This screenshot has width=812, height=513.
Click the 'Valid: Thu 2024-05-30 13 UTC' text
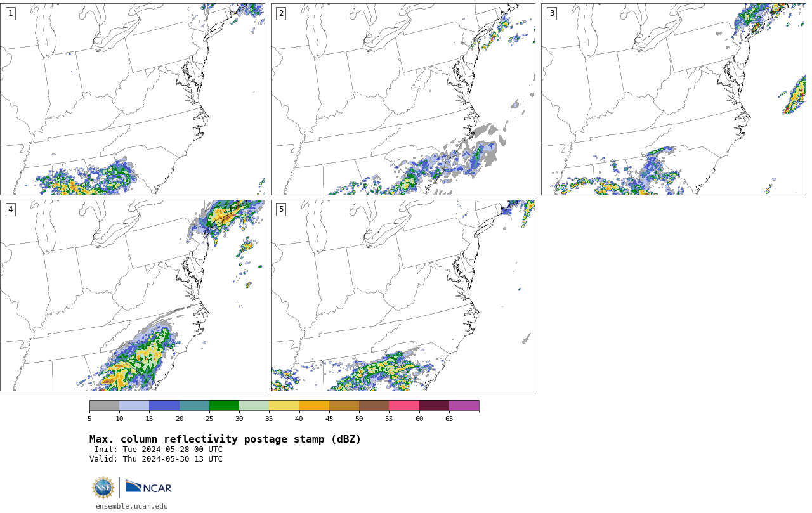(156, 459)
